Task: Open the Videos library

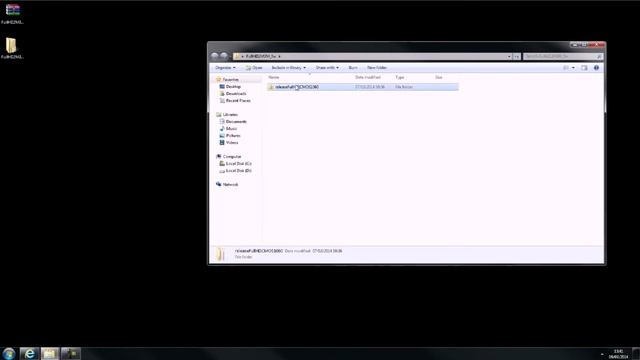Action: coord(232,142)
